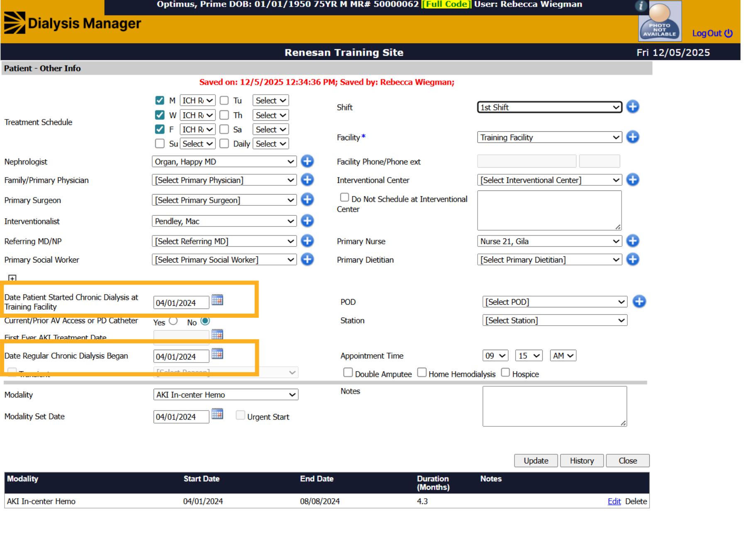
Task: Check the Tuesday treatment checkbox
Action: coord(224,100)
